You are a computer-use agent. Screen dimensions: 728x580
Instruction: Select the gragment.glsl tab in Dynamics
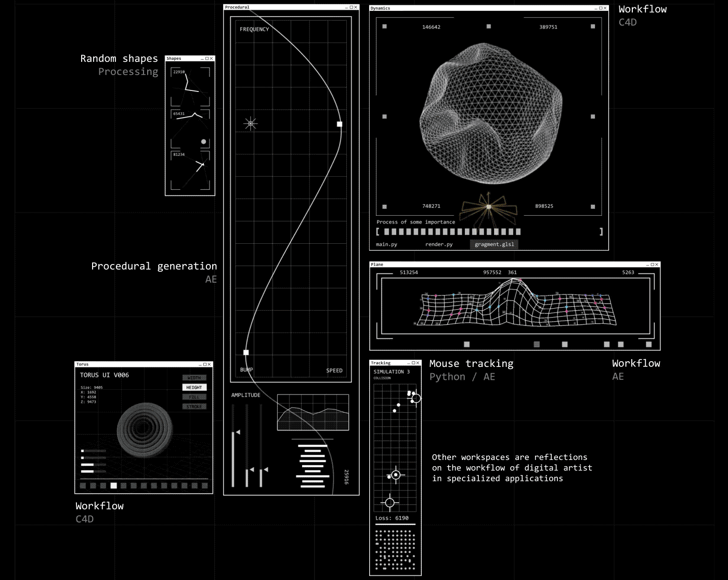pyautogui.click(x=494, y=244)
